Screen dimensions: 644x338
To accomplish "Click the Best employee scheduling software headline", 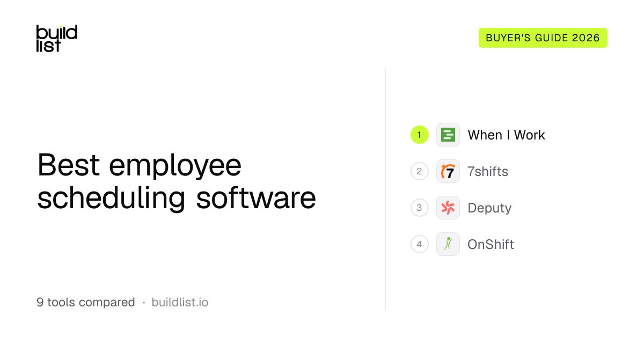I will (x=177, y=181).
